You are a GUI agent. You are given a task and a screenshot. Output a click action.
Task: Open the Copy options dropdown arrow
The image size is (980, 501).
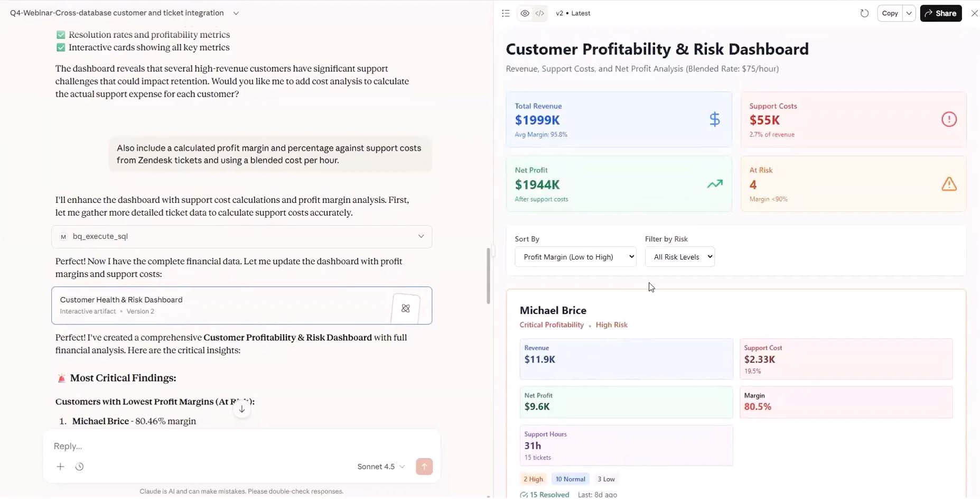(909, 13)
